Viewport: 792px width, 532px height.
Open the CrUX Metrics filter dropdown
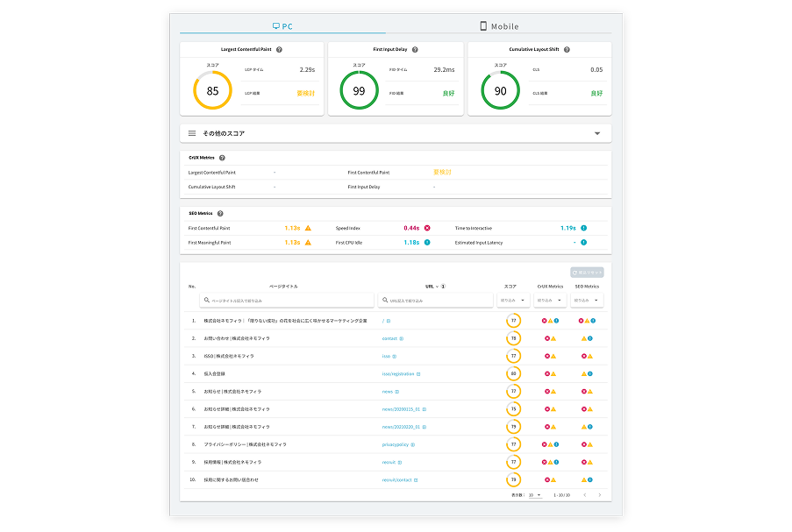550,301
